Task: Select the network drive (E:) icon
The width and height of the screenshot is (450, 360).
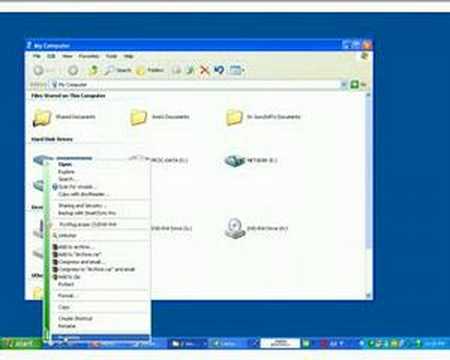Action: point(235,161)
